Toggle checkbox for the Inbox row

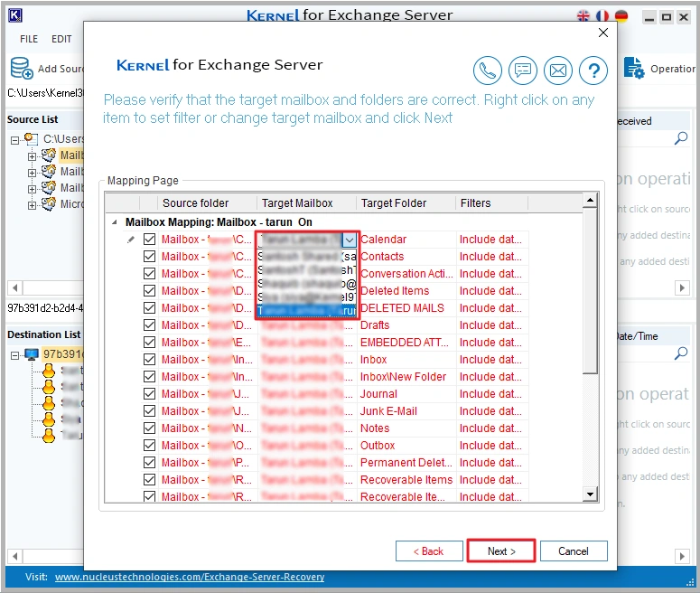click(149, 360)
